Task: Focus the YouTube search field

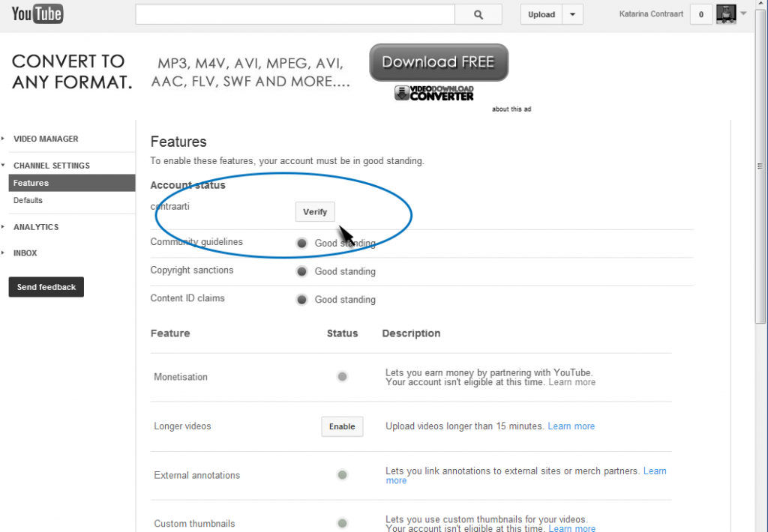Action: click(x=295, y=15)
